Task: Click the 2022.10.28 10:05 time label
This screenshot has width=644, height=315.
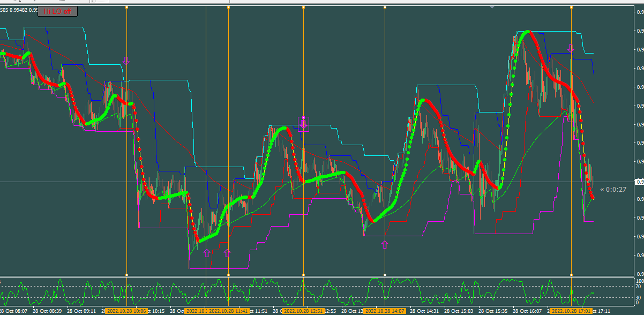Action: tap(125, 311)
